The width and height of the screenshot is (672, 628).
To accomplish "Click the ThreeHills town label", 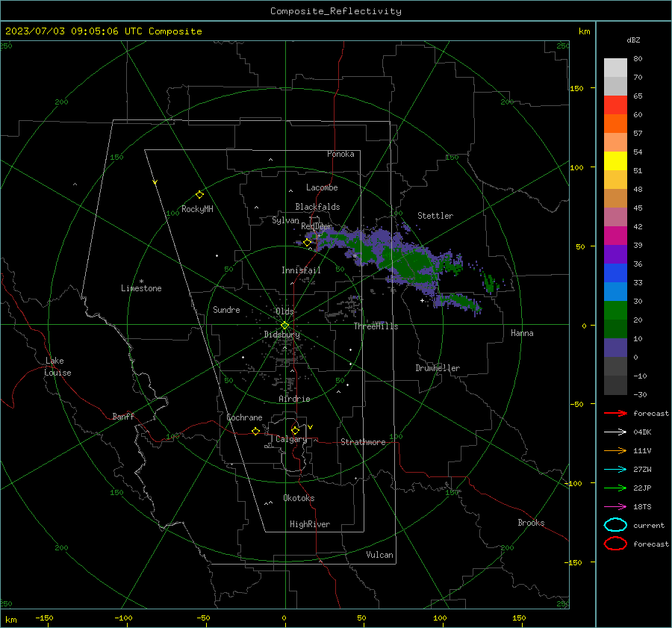I will pyautogui.click(x=376, y=326).
